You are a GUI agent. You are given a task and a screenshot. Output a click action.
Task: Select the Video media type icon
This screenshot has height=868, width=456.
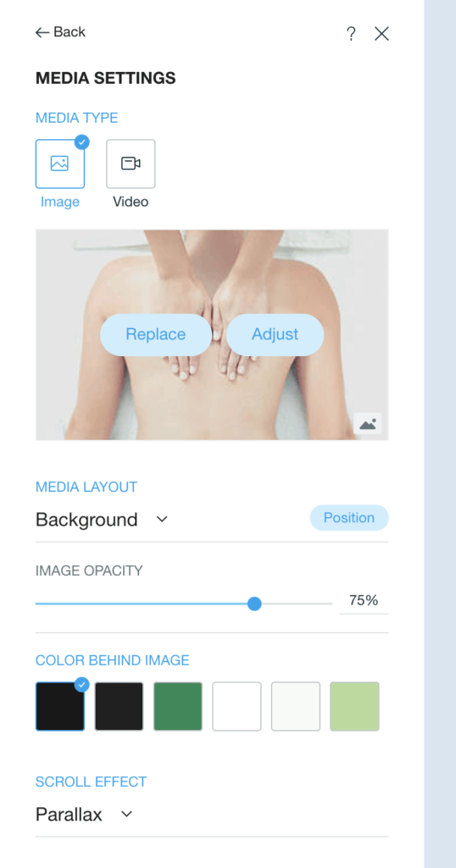(x=131, y=164)
